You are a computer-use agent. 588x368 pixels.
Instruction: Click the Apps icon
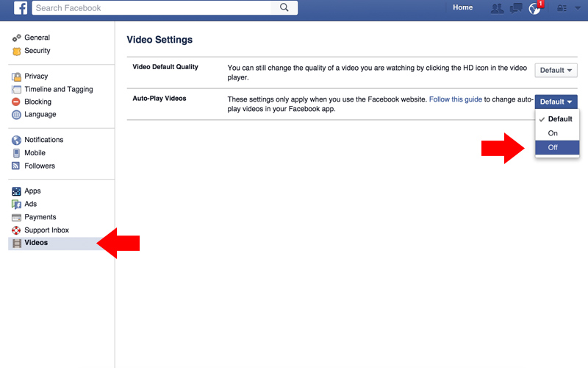coord(16,191)
